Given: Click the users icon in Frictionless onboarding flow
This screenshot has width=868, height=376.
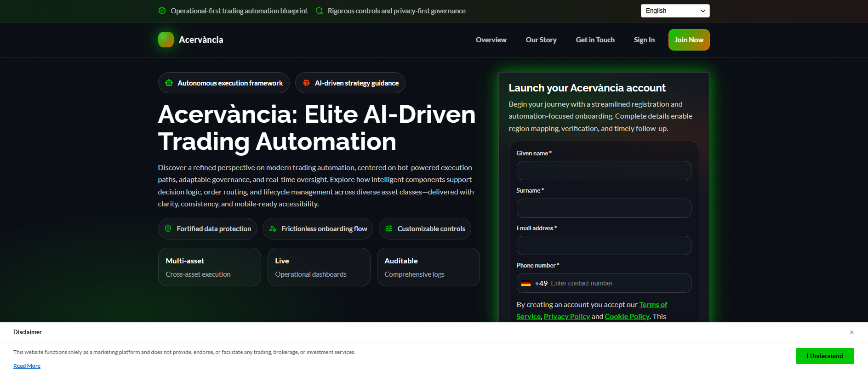Looking at the screenshot, I should click(273, 228).
